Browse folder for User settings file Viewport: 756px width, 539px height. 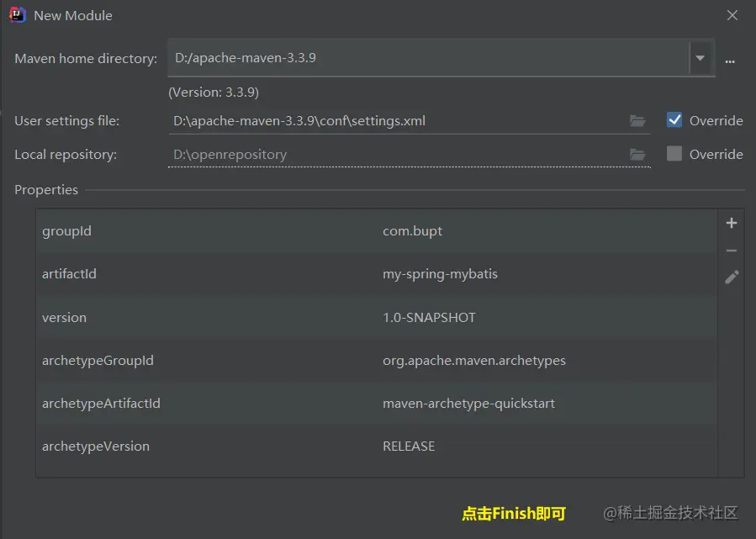point(637,120)
